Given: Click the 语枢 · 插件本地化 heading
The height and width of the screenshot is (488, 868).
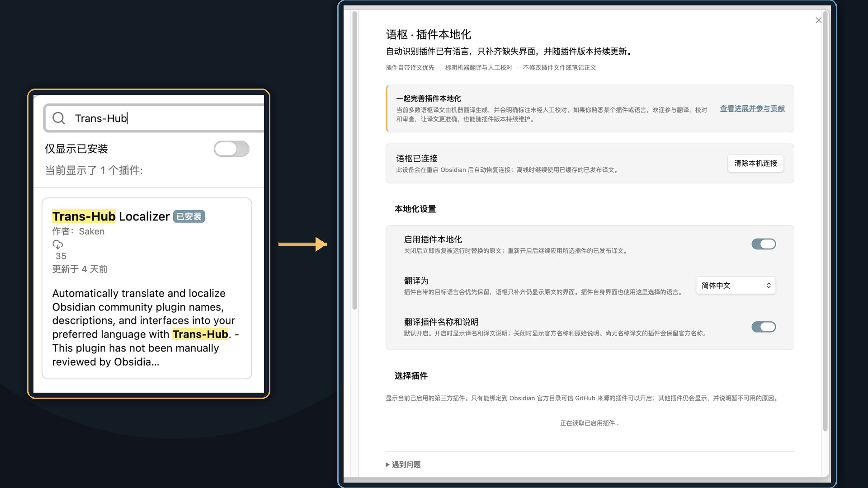Looking at the screenshot, I should click(428, 34).
